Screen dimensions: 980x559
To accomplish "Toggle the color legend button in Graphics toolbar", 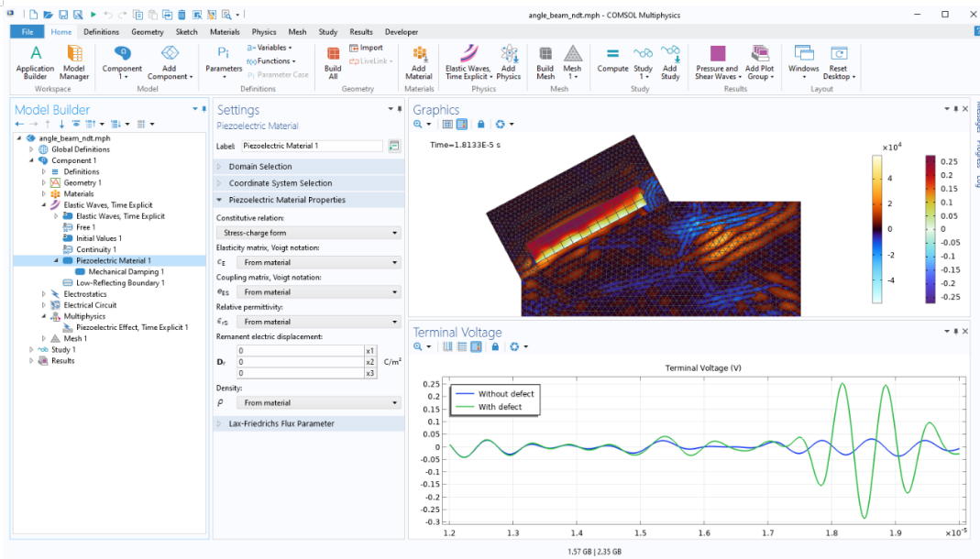I will point(462,125).
